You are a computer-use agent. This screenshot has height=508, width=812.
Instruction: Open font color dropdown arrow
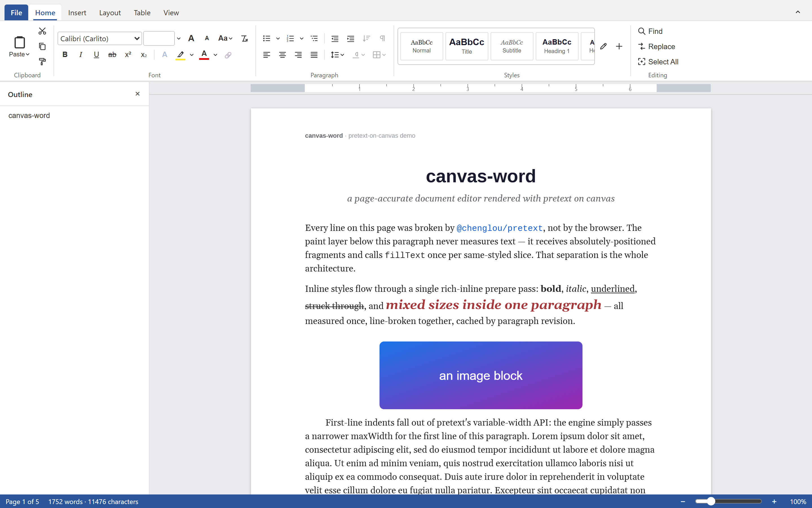pos(215,55)
